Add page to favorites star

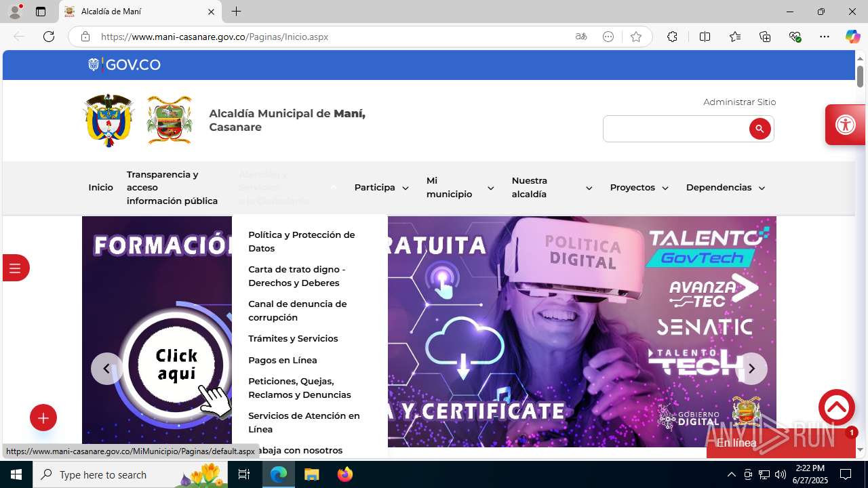tap(635, 37)
